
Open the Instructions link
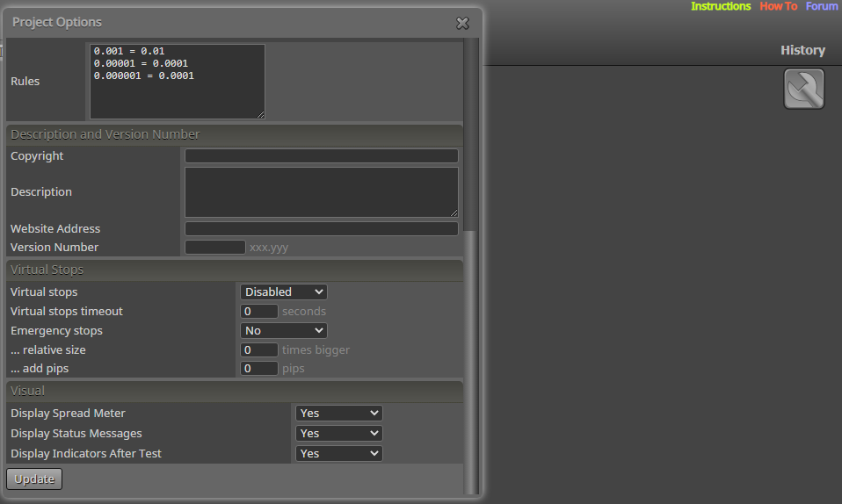(721, 6)
